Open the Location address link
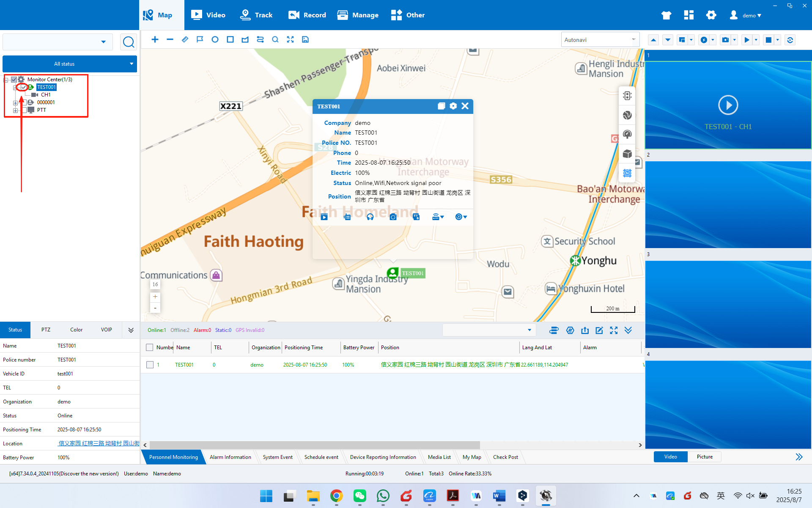Viewport: 812px width, 508px height. 99,443
